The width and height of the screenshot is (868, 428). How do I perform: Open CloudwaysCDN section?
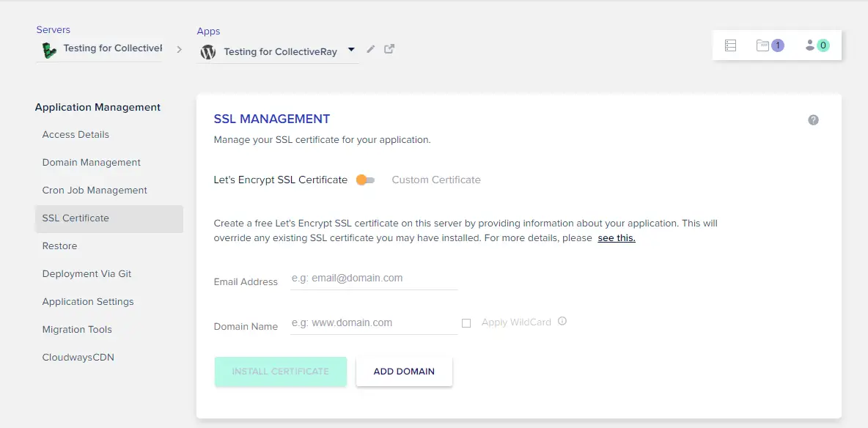[x=78, y=357]
